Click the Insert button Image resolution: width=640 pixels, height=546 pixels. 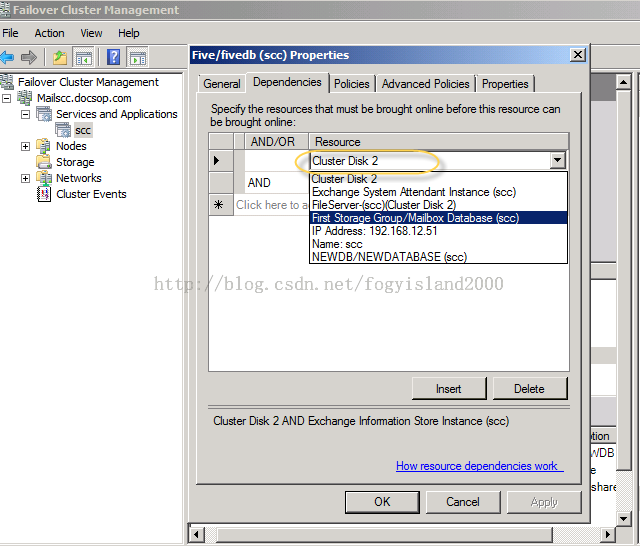(x=449, y=388)
